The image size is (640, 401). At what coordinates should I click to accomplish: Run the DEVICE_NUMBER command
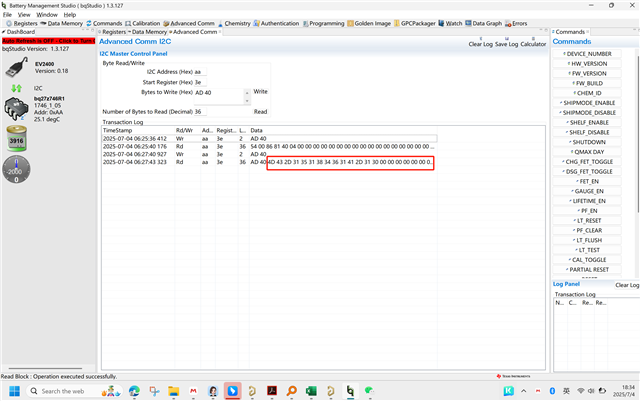[587, 54]
